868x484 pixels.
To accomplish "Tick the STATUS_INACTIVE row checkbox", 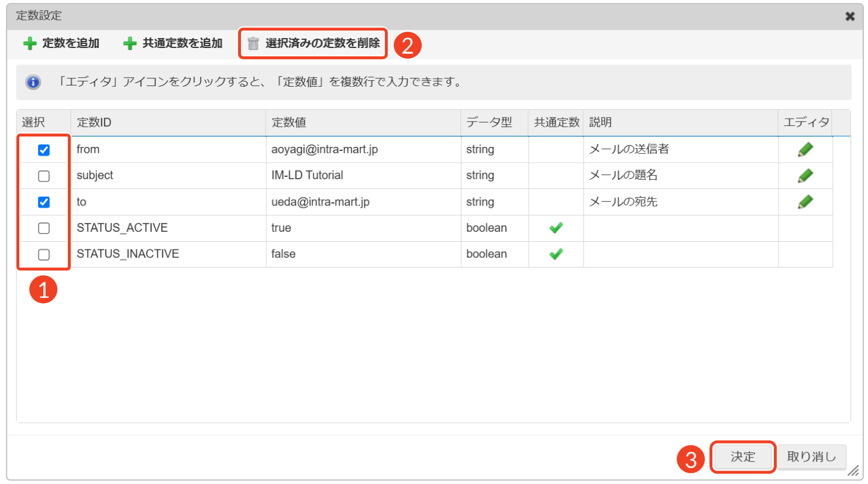I will pos(44,255).
